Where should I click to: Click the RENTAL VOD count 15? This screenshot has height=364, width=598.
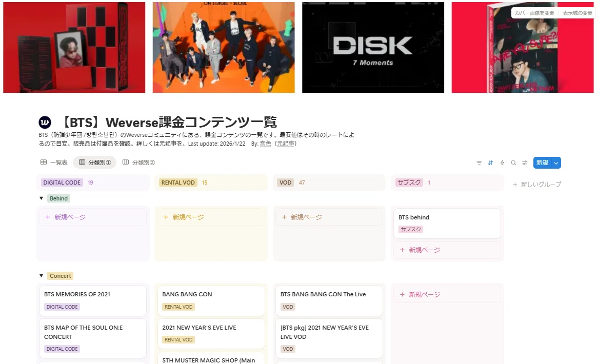(205, 183)
